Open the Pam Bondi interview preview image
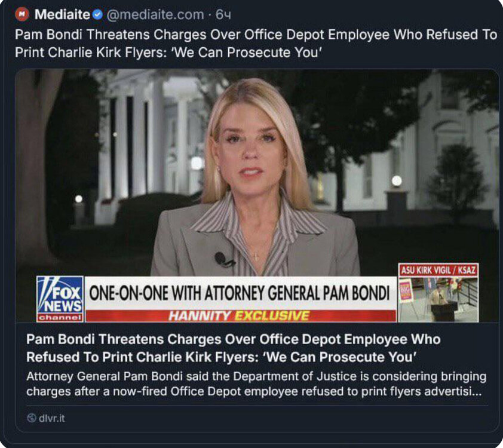This screenshot has width=503, height=448. click(257, 195)
